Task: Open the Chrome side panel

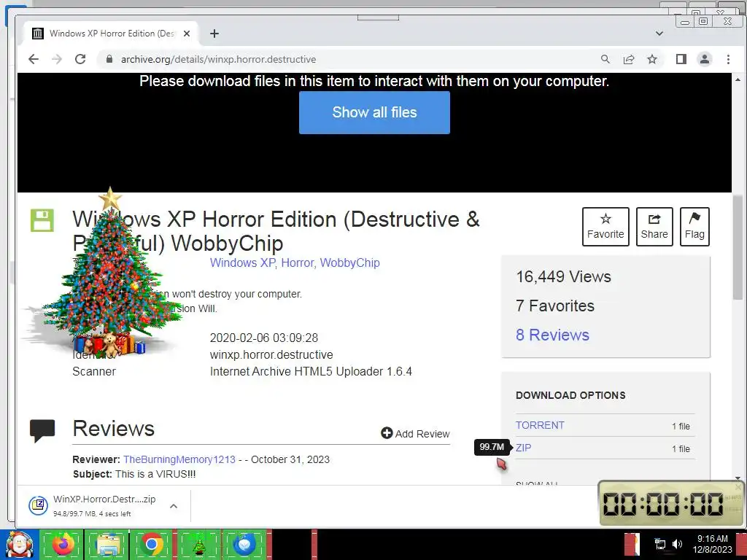Action: tap(681, 59)
